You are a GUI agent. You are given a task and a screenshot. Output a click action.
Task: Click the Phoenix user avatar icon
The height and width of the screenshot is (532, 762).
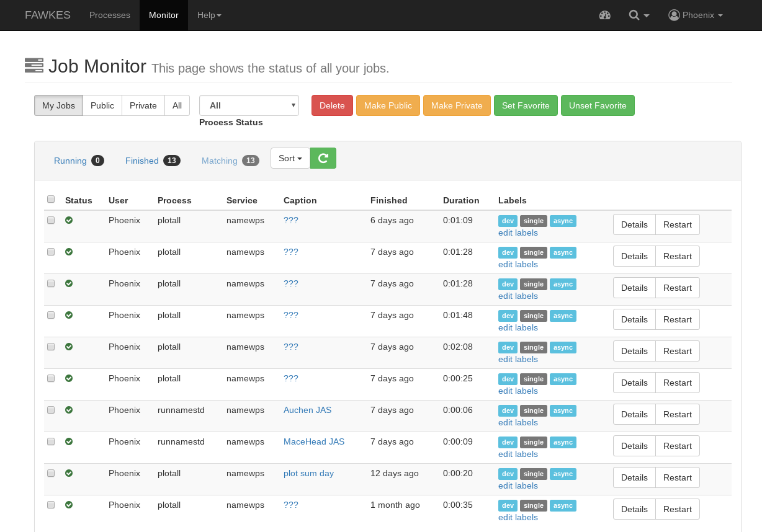pyautogui.click(x=674, y=15)
